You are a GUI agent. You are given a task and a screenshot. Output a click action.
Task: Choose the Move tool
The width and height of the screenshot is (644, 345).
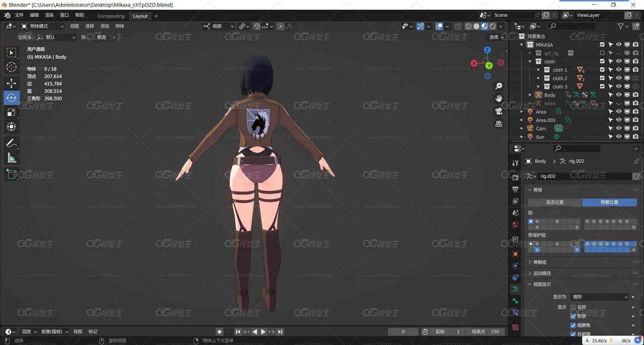(x=11, y=83)
